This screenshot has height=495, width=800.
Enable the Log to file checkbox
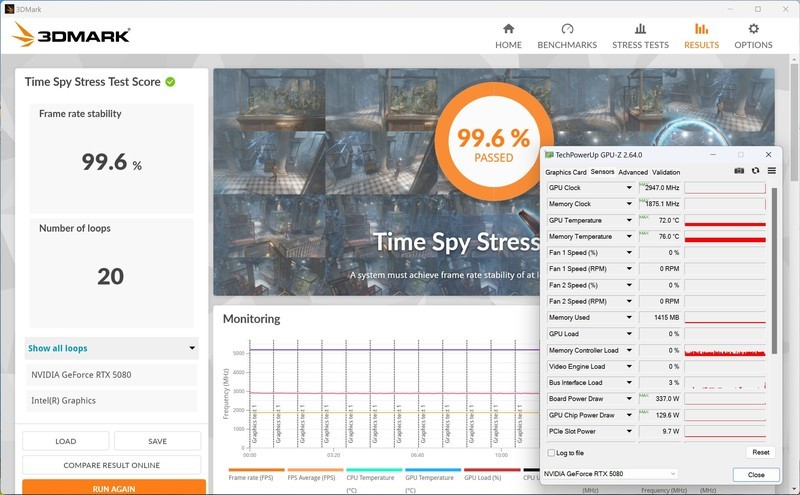551,453
